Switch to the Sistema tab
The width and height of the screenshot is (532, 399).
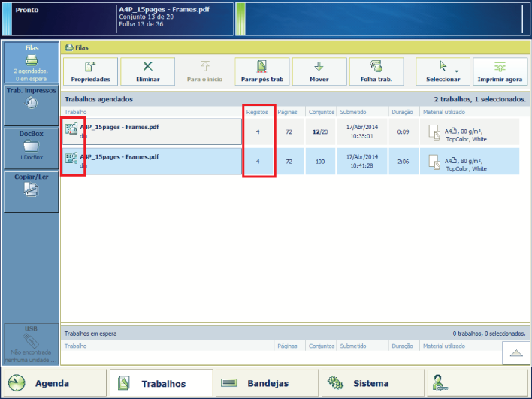pyautogui.click(x=373, y=383)
